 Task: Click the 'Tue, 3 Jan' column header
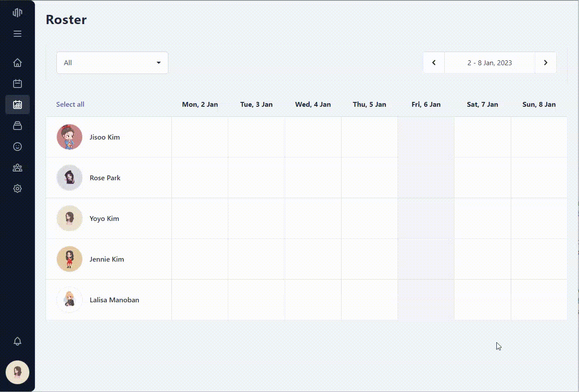[x=256, y=104]
